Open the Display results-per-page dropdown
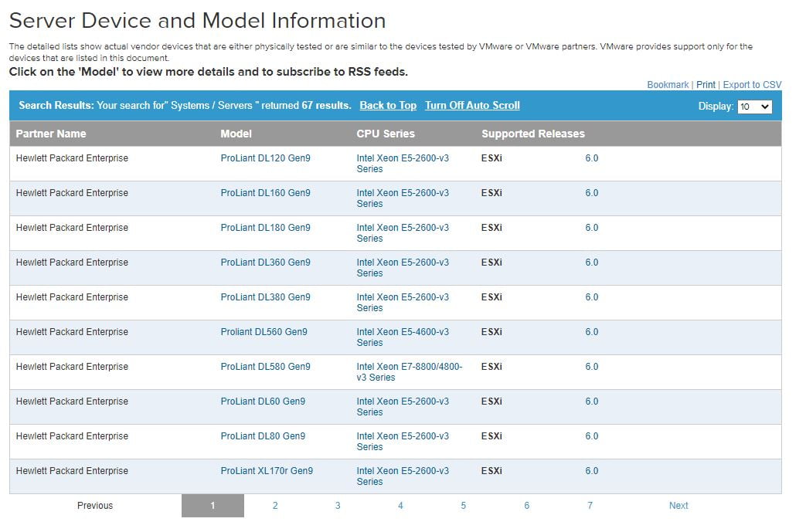Viewport: 806px width, 532px height. [x=754, y=107]
